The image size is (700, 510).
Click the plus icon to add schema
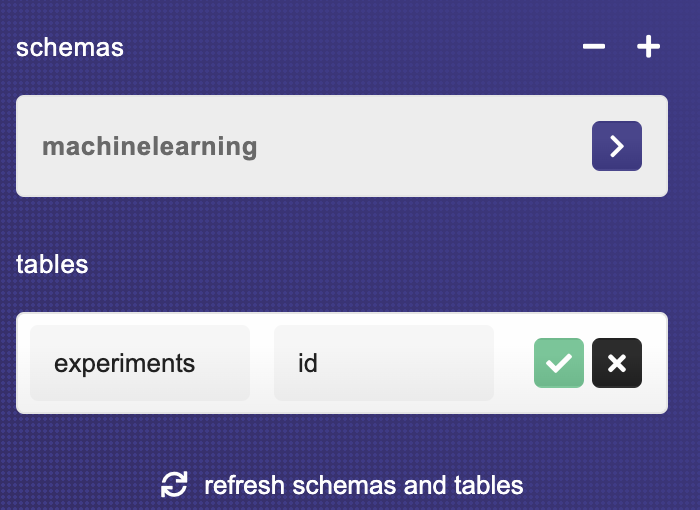[x=648, y=46]
